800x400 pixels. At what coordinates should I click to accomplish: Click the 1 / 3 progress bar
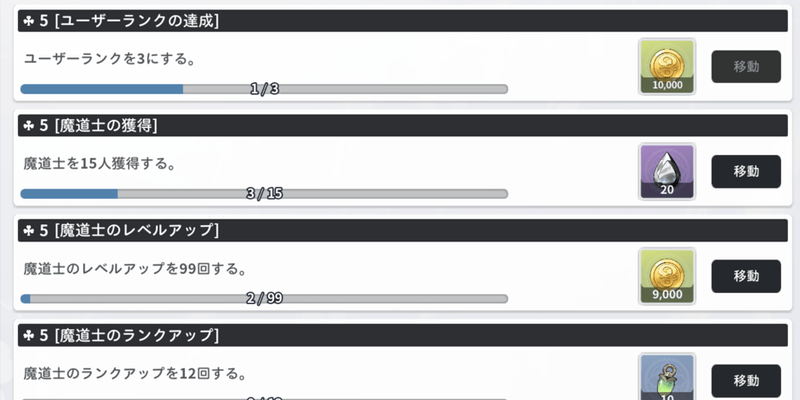264,89
